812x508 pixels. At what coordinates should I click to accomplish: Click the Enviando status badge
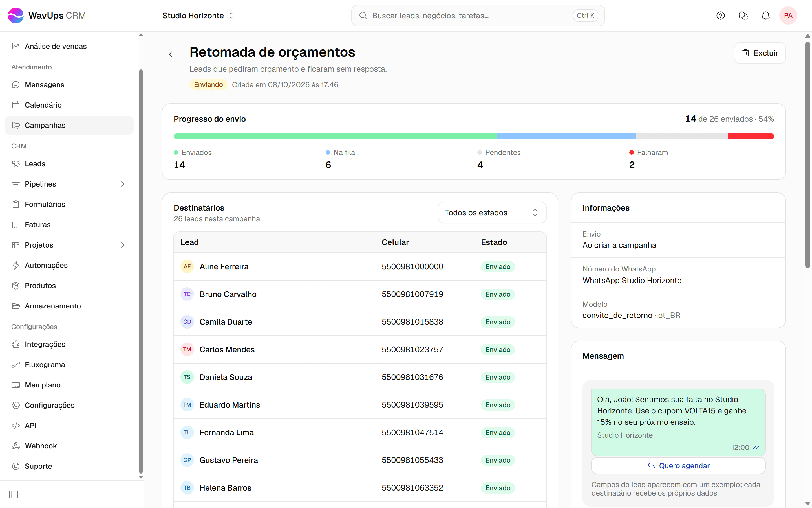coord(208,85)
